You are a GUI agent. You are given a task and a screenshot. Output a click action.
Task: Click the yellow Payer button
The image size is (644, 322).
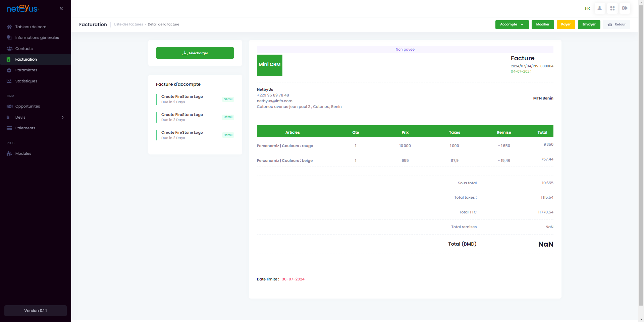click(x=566, y=24)
